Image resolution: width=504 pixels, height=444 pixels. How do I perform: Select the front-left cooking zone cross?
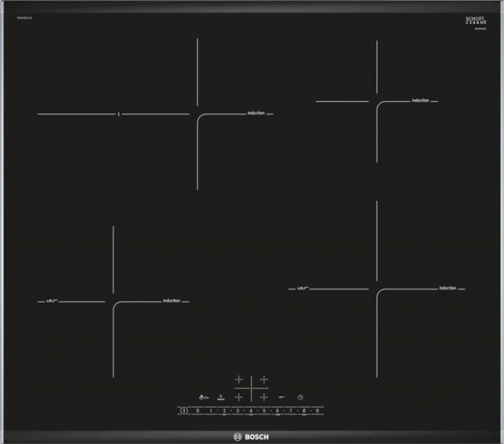point(239,397)
